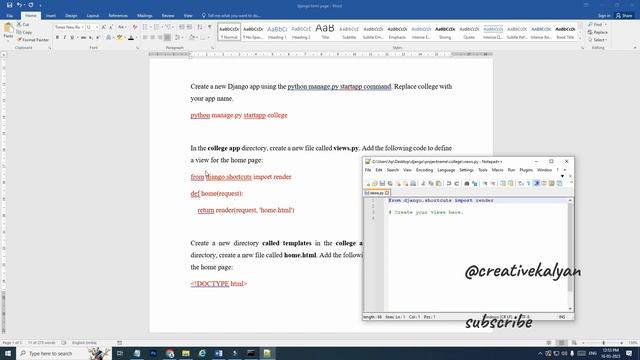Click Notepad++ Save file icon
Screen dimensions: 640x360
[x=382, y=183]
